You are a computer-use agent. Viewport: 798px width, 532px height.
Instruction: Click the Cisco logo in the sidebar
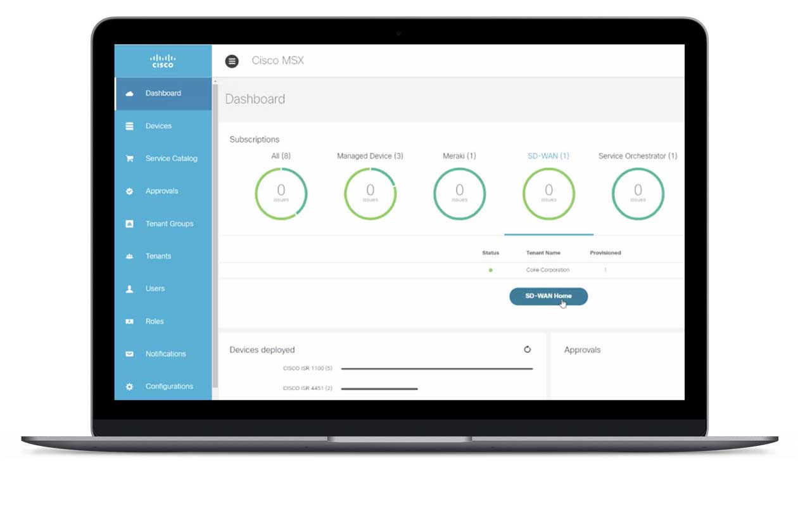163,60
